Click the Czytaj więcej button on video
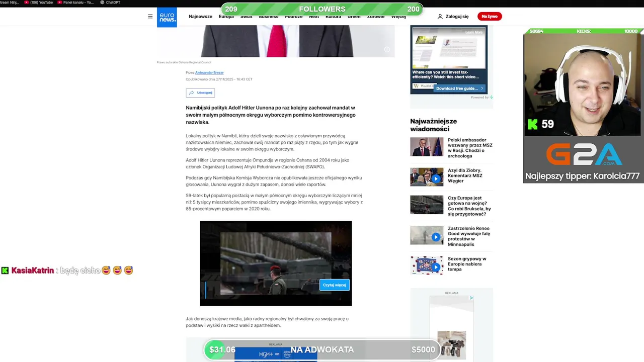Image resolution: width=644 pixels, height=362 pixels. [x=335, y=285]
